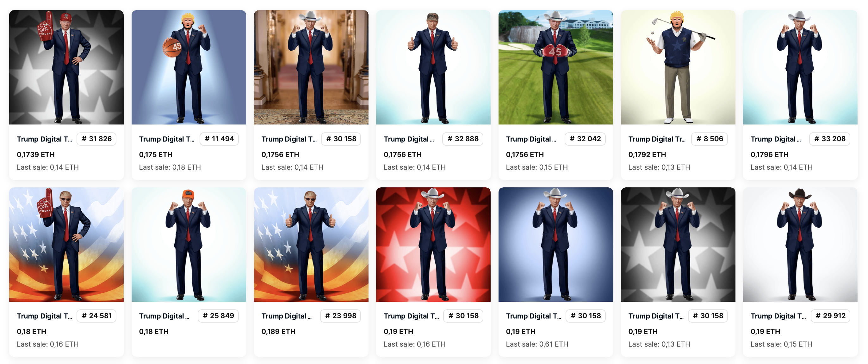Open the golfer with club NFT image
The width and height of the screenshot is (868, 364).
coord(678,67)
